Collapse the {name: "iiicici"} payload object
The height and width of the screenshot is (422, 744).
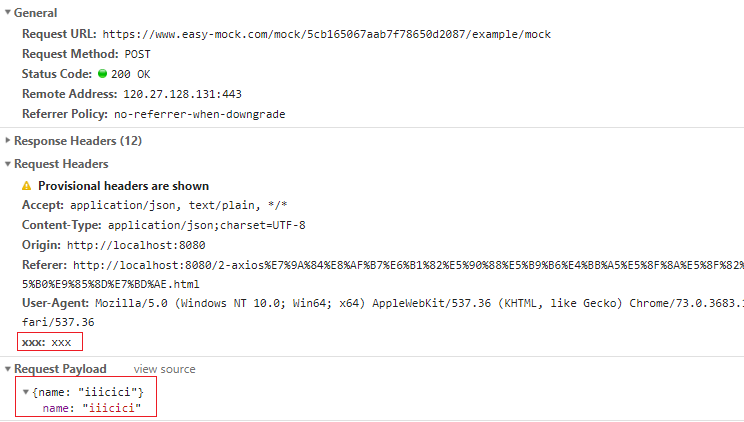tap(26, 391)
